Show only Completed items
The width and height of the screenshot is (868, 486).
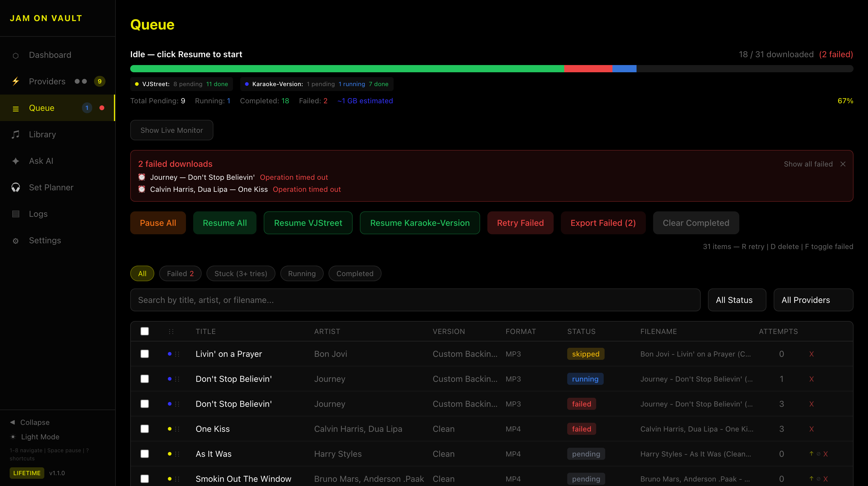(355, 274)
